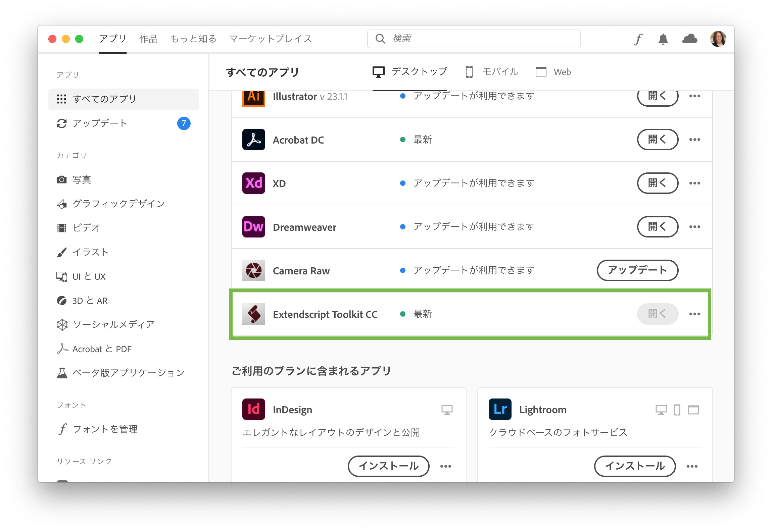Open the notifications bell
Screen dimensions: 772x532
(663, 39)
